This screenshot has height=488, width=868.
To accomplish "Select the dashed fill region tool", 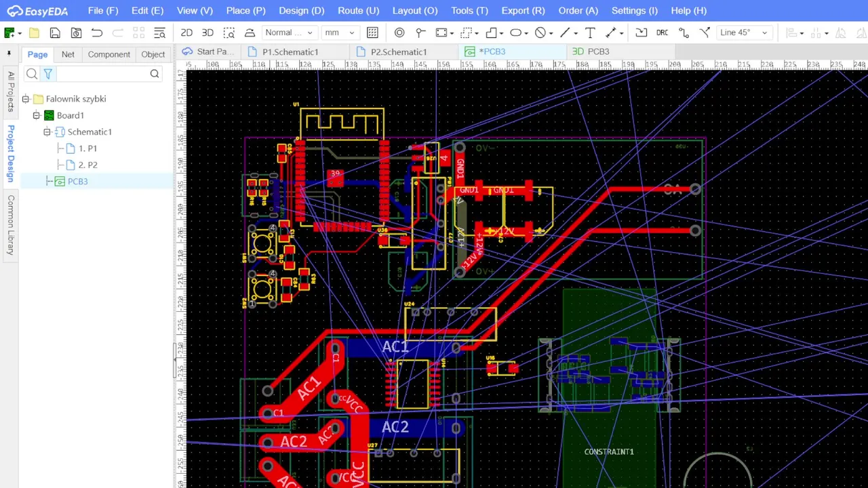I will 466,33.
